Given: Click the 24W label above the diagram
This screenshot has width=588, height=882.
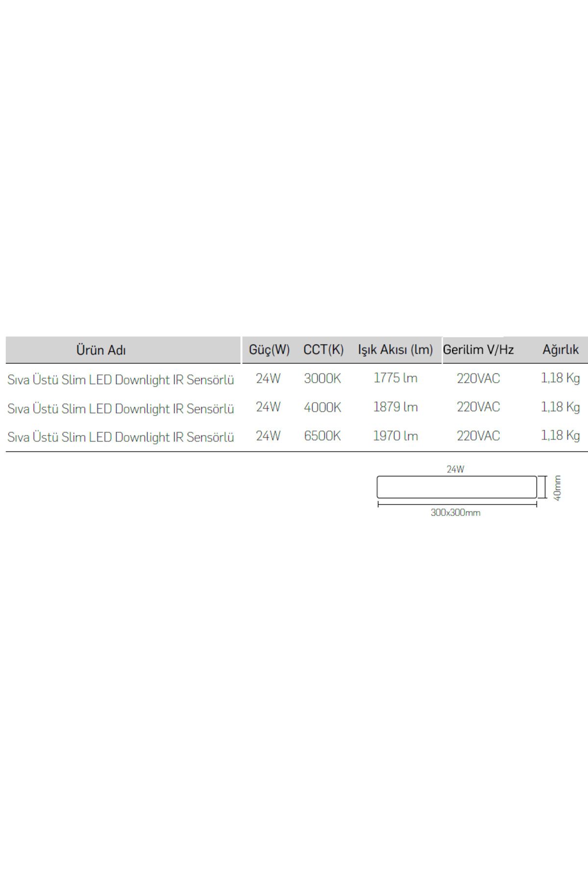Looking at the screenshot, I should 456,469.
